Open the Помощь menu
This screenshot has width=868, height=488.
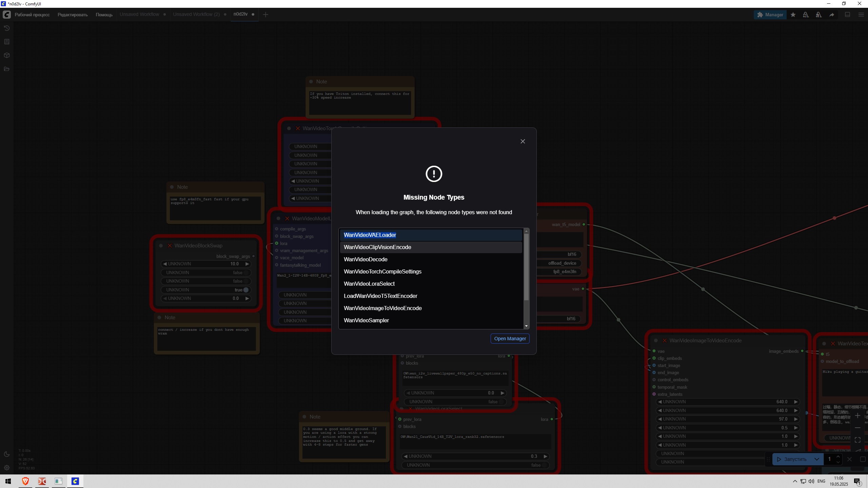[x=104, y=15]
